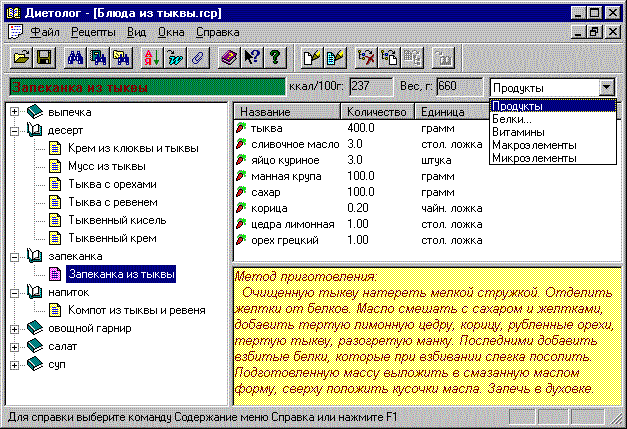
Task: Click the Количество column header
Action: pos(377,112)
